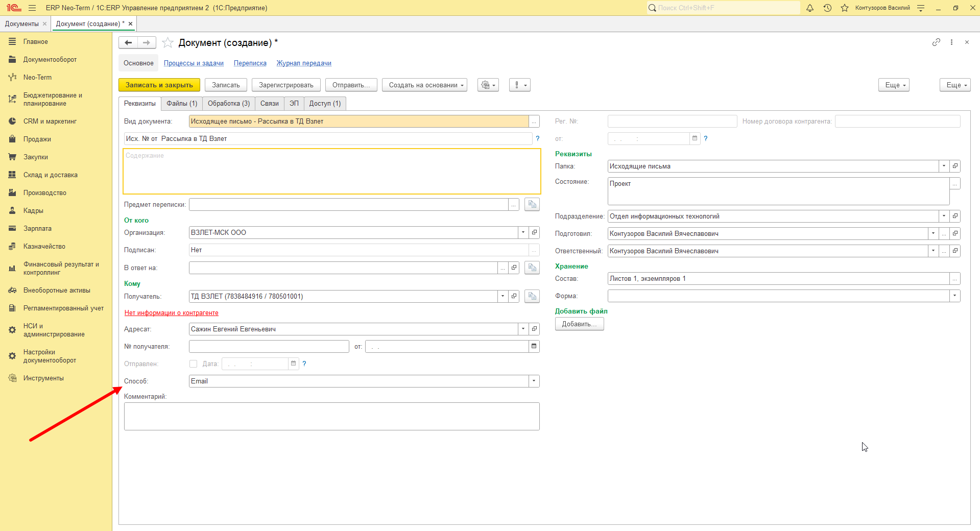
Task: Go back with the left arrow
Action: pyautogui.click(x=128, y=43)
